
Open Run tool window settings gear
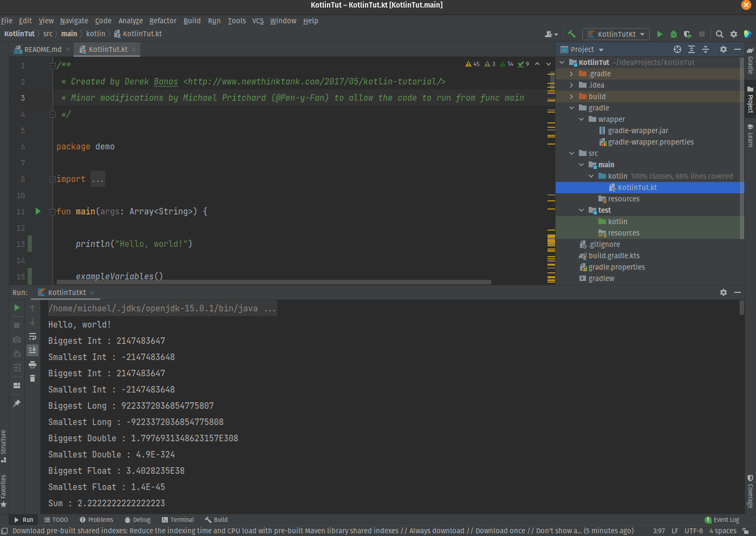(x=724, y=292)
